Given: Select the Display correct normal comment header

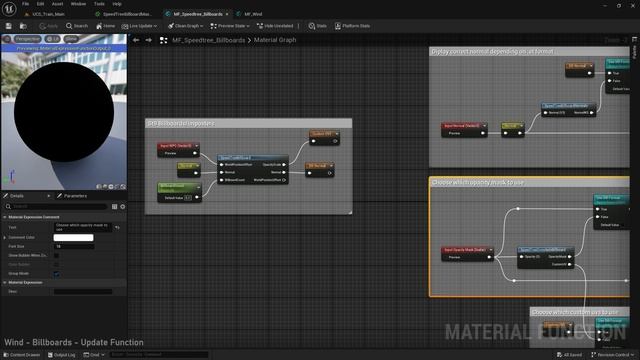Looking at the screenshot, I should [x=529, y=51].
